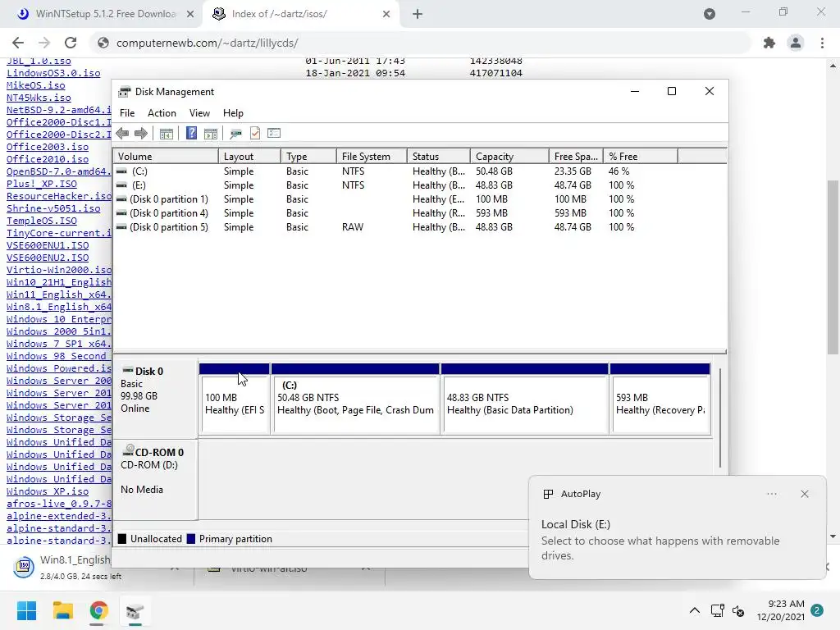Toggle the Show/Hide Console Tree toolbar icon
The image size is (840, 630).
point(166,134)
